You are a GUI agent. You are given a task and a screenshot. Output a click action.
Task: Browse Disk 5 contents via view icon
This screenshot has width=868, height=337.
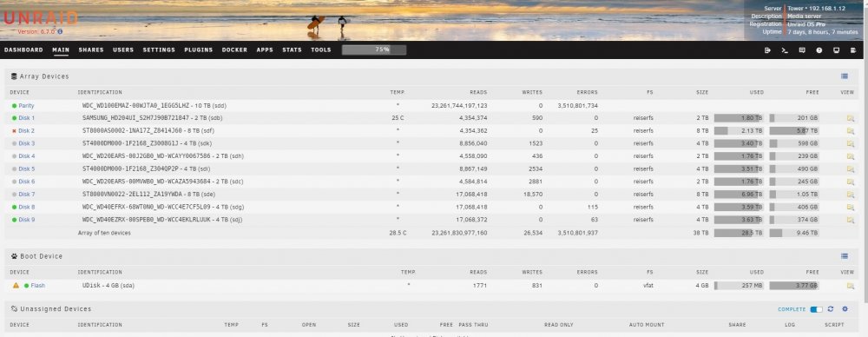(851, 169)
